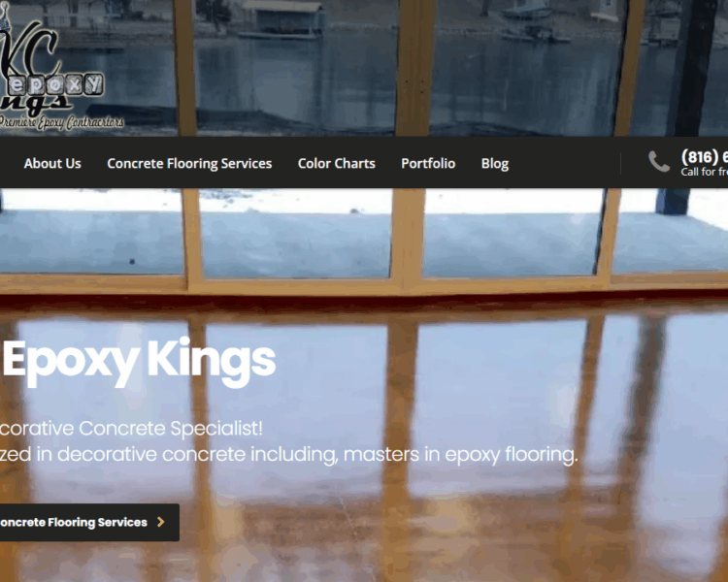Click the Call for free text
The height and width of the screenshot is (582, 728).
click(705, 172)
